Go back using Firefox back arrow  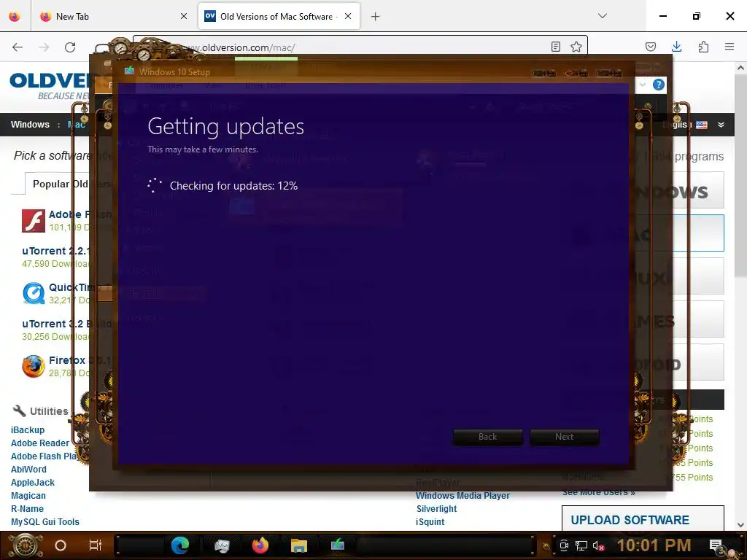18,47
